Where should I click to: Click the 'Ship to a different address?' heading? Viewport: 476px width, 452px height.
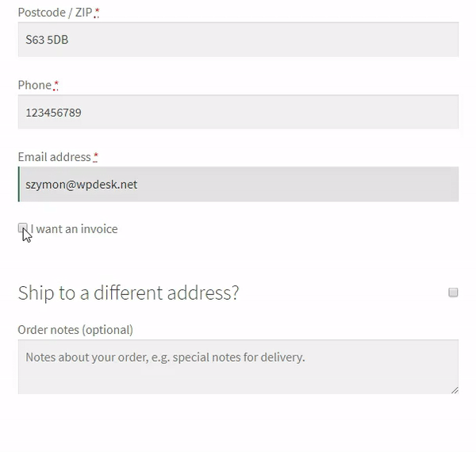pyautogui.click(x=128, y=293)
